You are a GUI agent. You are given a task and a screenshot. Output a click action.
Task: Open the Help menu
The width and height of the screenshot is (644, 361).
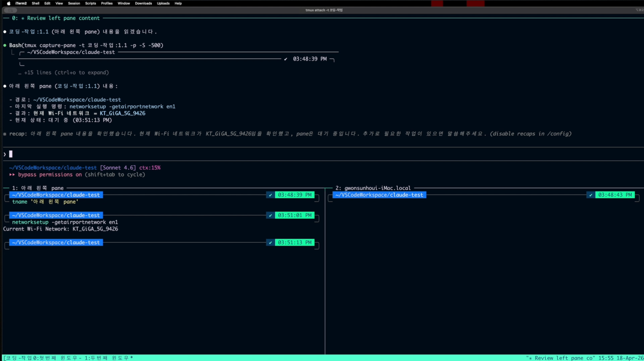(178, 3)
